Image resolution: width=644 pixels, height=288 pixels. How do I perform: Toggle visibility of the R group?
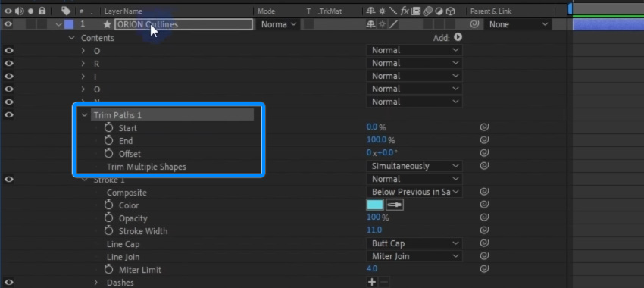click(8, 63)
